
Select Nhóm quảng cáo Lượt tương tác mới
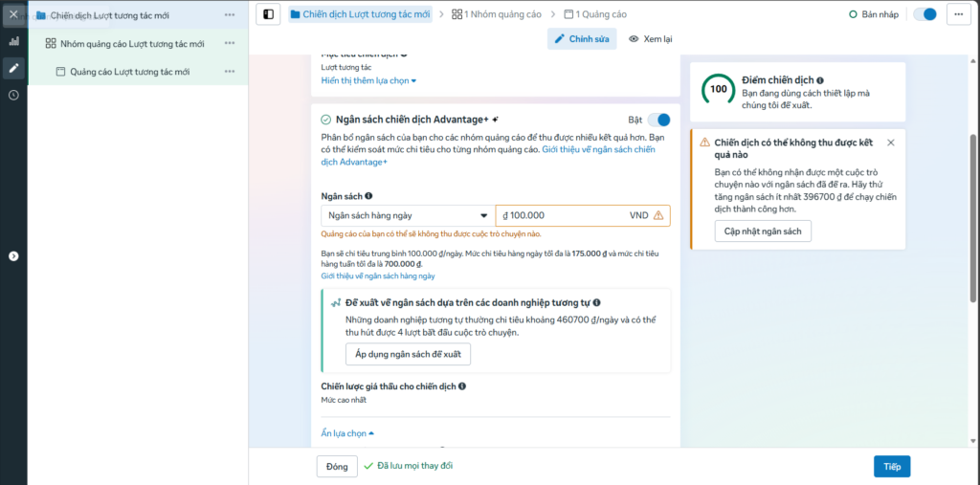tap(138, 44)
